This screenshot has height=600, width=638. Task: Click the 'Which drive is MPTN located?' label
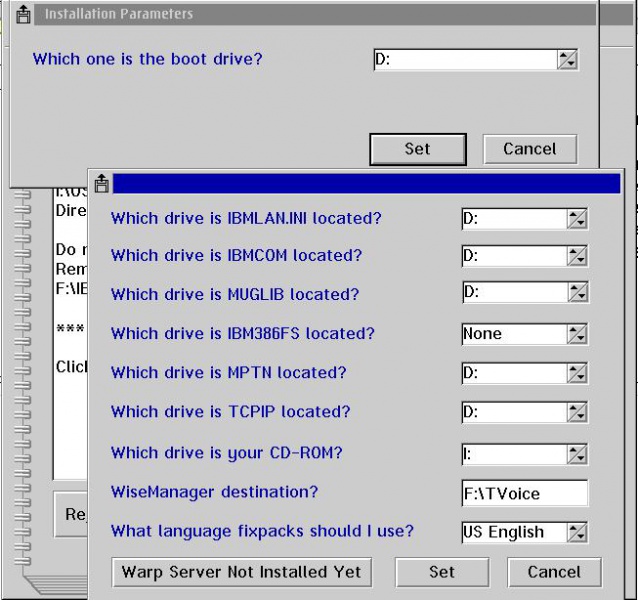coord(229,373)
